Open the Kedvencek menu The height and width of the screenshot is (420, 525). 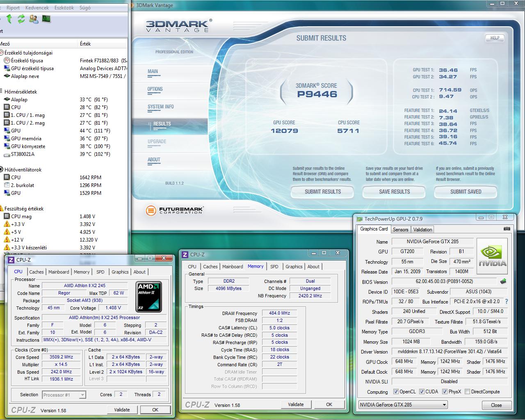[37, 7]
